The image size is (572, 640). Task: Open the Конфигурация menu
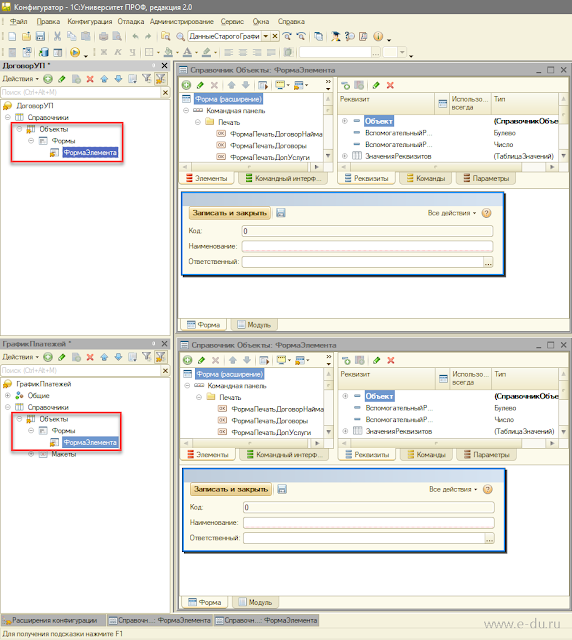click(x=90, y=22)
